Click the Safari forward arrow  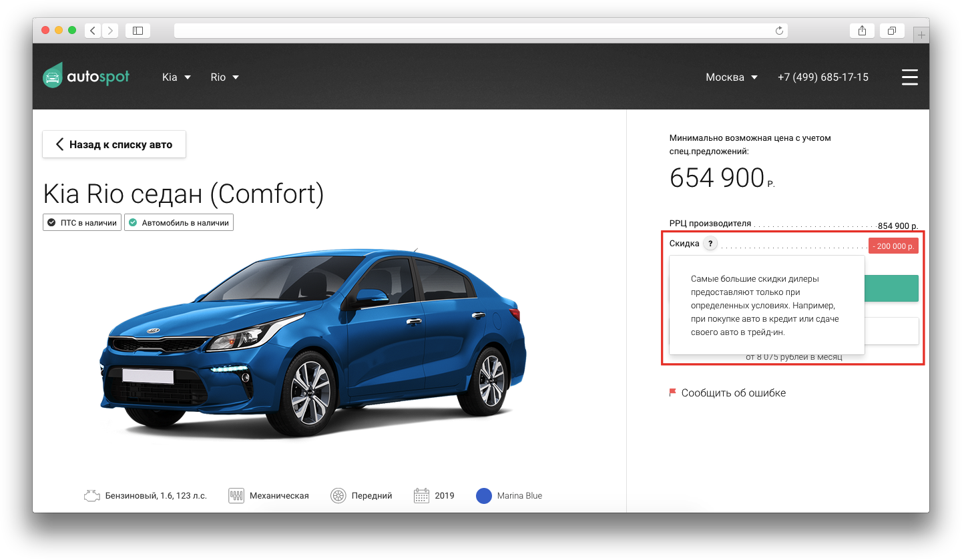tap(109, 31)
